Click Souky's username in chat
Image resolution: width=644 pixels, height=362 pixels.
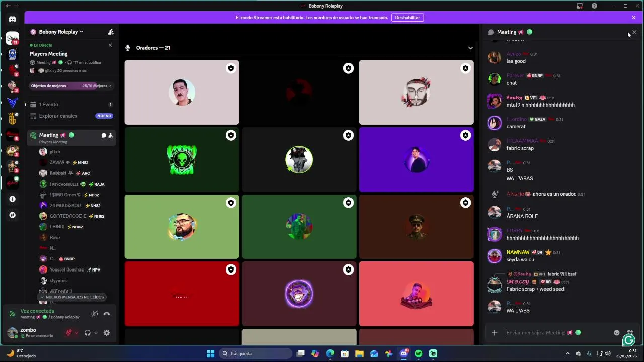coord(514,98)
